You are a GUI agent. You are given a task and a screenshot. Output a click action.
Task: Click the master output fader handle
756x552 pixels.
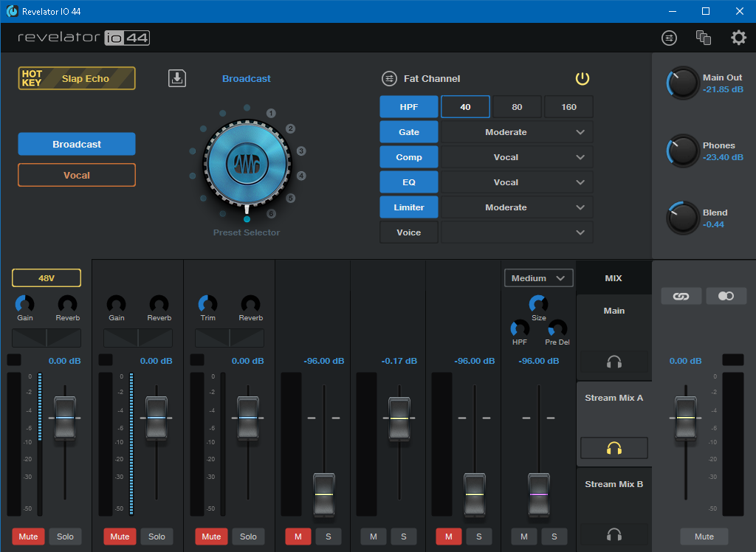pyautogui.click(x=686, y=418)
